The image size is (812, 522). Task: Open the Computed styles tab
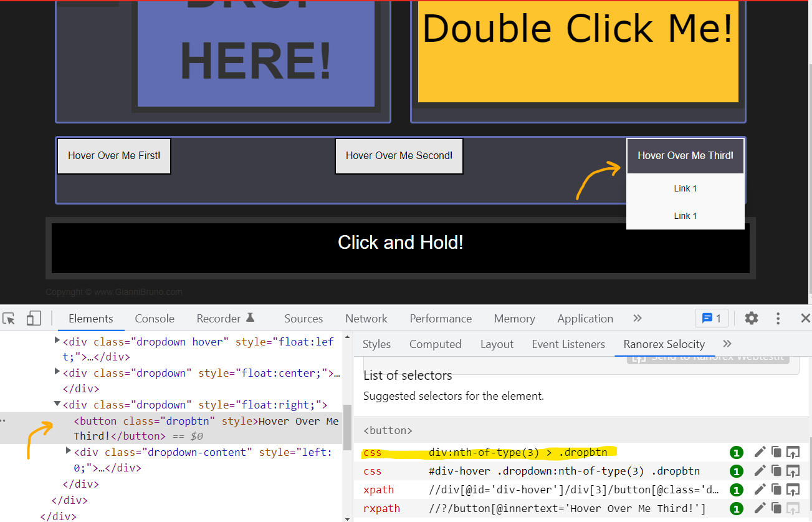click(x=435, y=344)
